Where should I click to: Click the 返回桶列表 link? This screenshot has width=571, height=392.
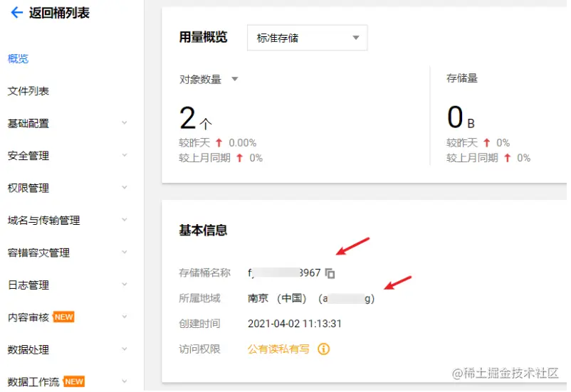[x=59, y=13]
